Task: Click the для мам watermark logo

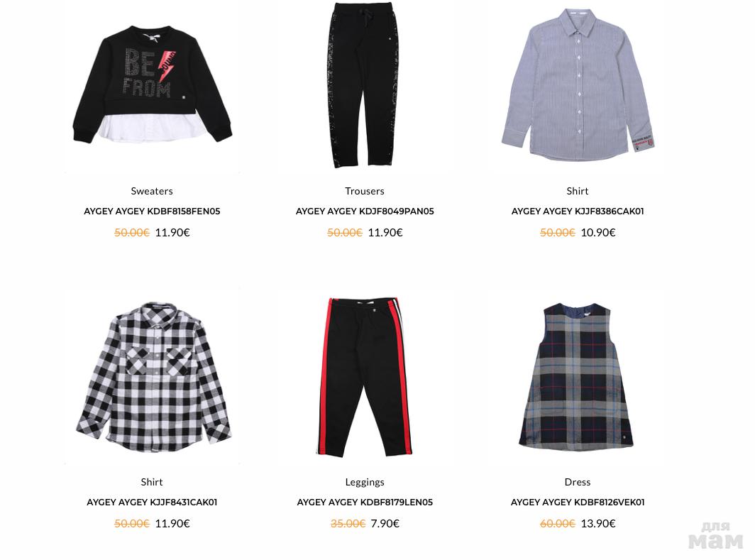Action: tap(715, 535)
